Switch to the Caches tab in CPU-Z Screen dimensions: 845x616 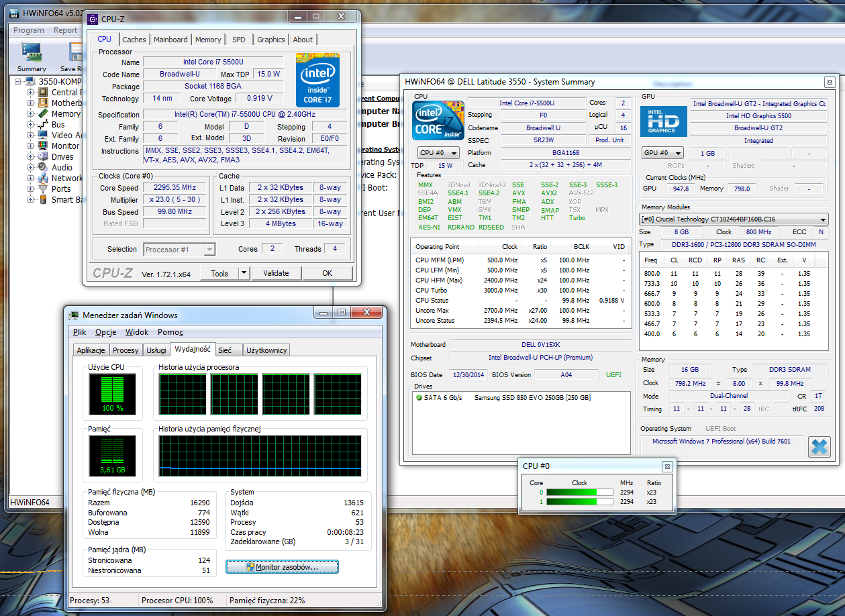coord(134,40)
